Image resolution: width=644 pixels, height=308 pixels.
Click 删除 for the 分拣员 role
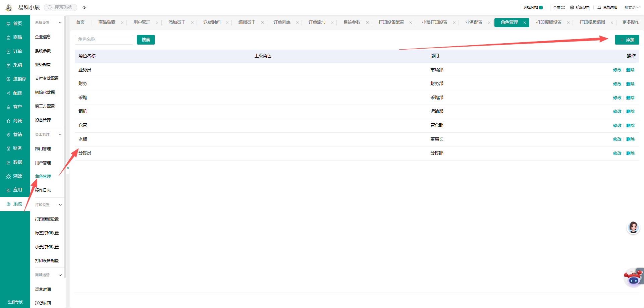click(630, 153)
